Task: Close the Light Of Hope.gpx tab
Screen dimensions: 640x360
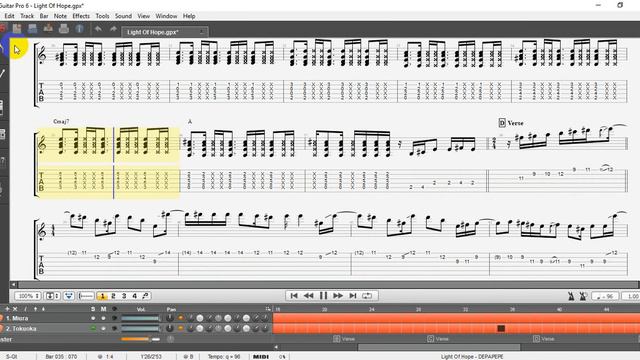Action: pyautogui.click(x=201, y=32)
